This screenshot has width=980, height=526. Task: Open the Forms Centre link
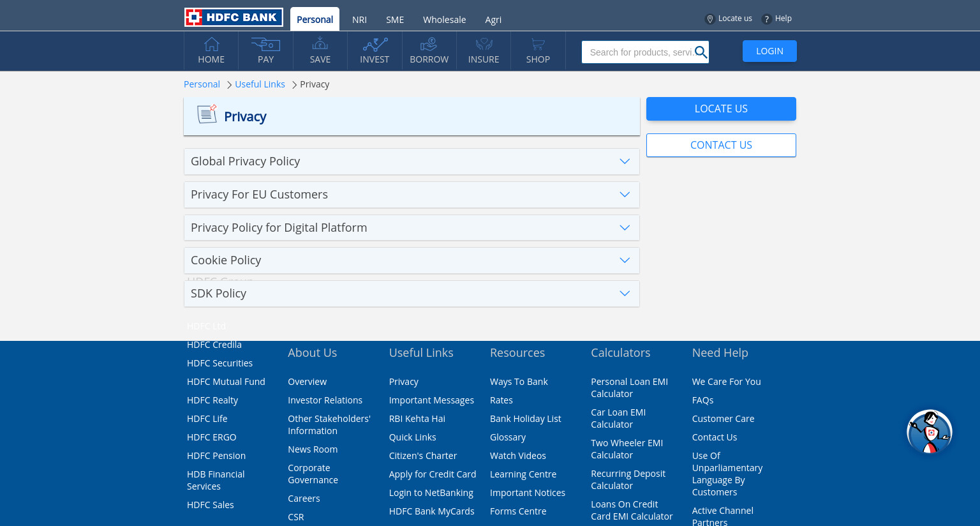(518, 511)
